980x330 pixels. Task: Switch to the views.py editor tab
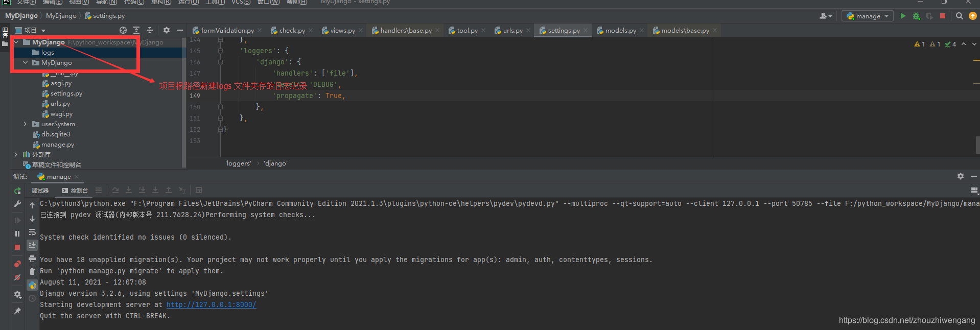(342, 31)
